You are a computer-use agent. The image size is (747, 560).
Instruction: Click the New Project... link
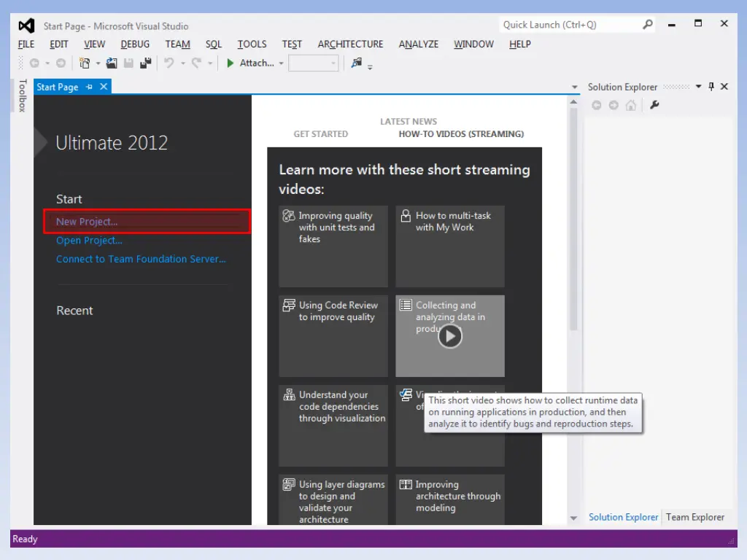click(x=87, y=222)
